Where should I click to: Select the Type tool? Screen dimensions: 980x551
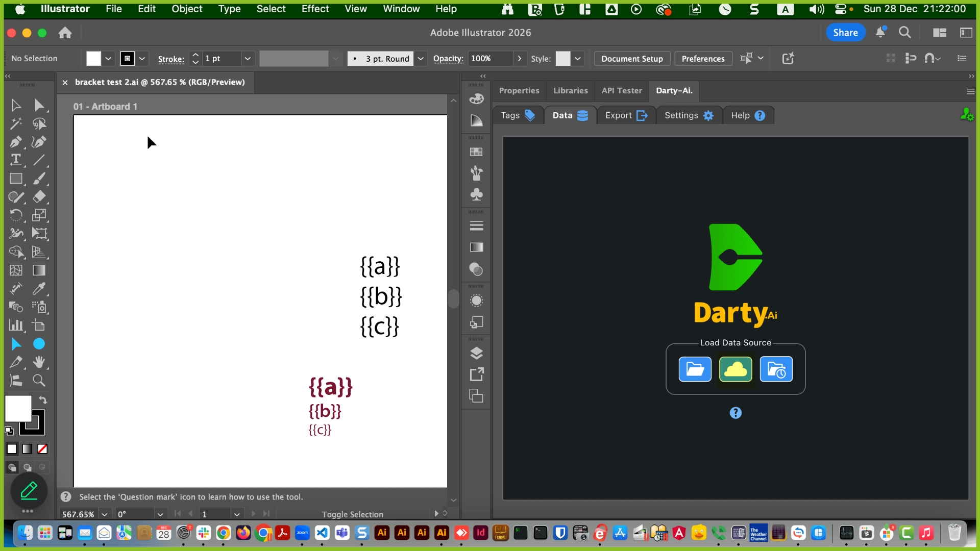[16, 160]
